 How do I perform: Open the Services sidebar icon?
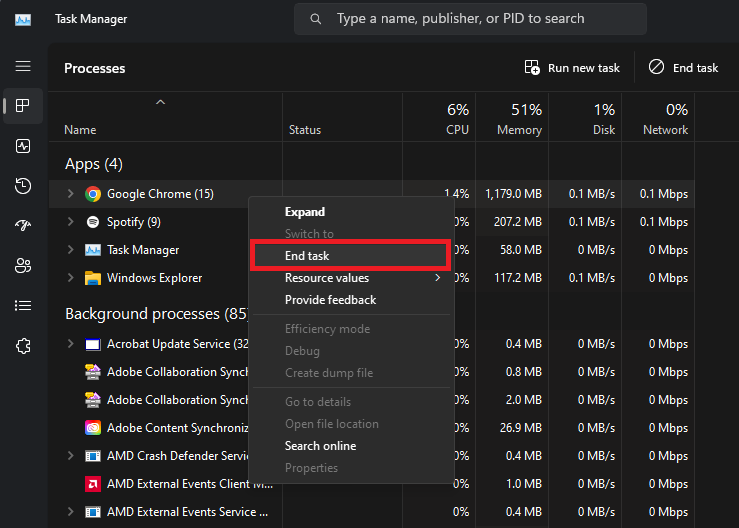[x=23, y=346]
